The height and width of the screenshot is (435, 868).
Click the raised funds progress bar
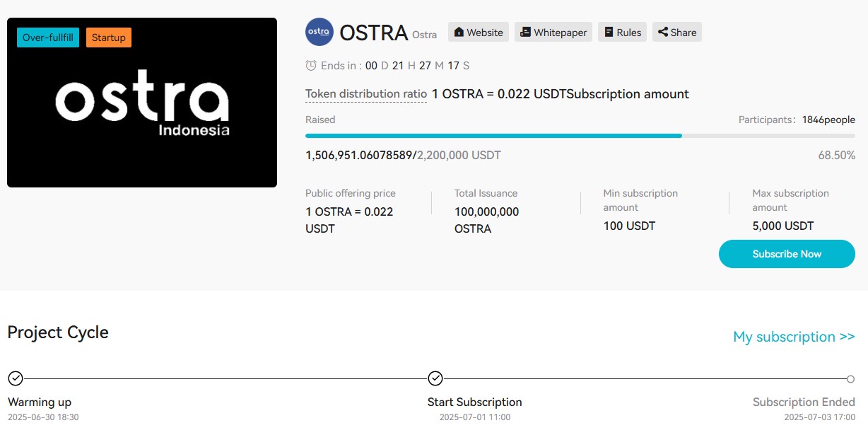[580, 135]
